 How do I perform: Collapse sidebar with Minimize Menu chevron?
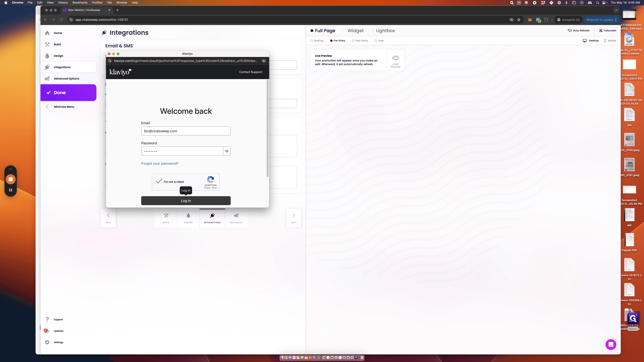pyautogui.click(x=47, y=107)
